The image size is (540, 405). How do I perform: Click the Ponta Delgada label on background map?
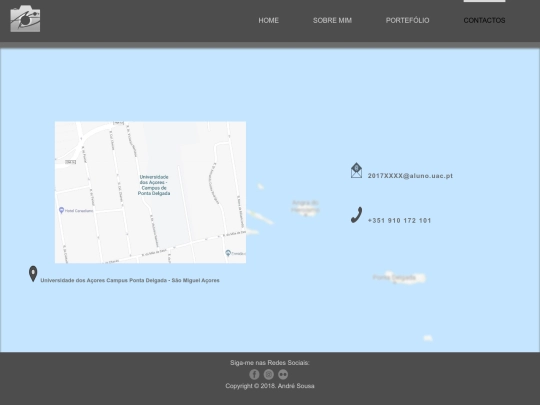point(394,278)
